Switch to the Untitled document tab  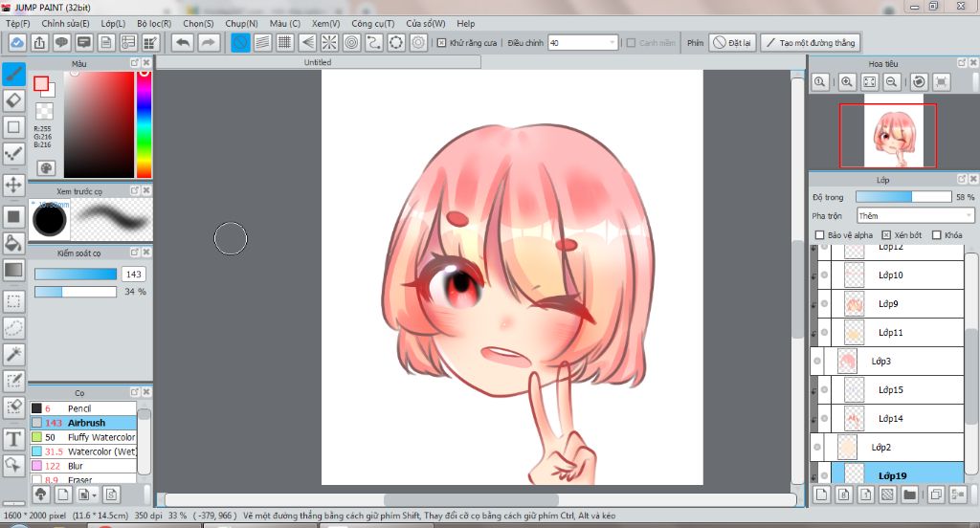tap(318, 62)
